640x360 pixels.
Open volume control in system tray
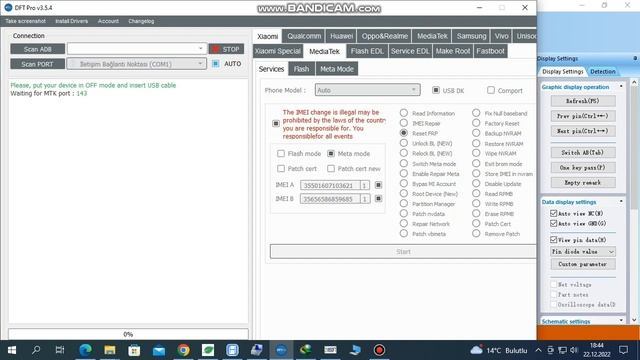click(574, 350)
